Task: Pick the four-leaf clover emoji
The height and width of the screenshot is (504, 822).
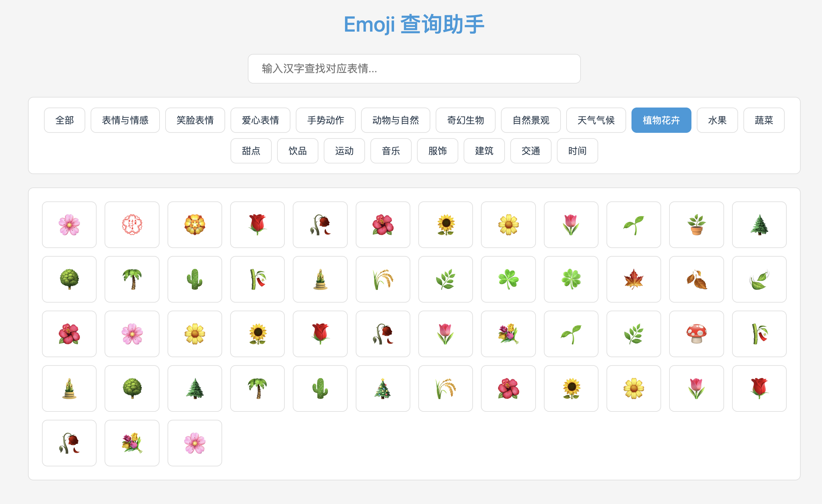Action: [x=571, y=279]
